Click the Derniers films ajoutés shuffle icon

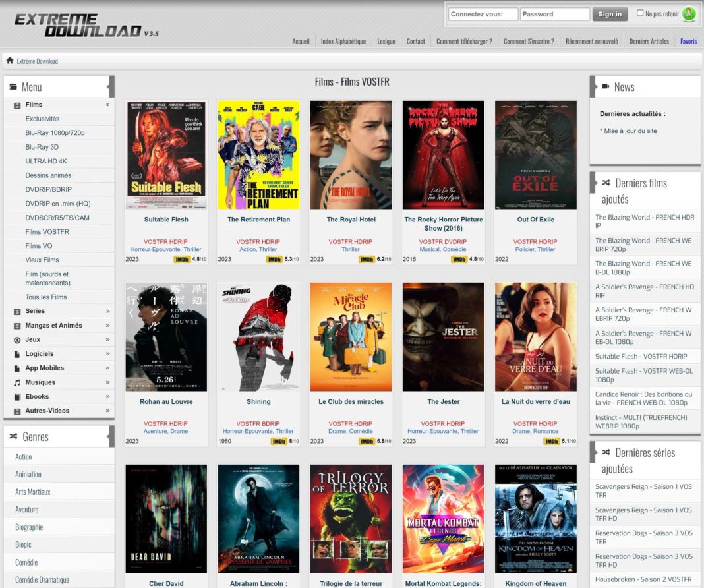[606, 182]
